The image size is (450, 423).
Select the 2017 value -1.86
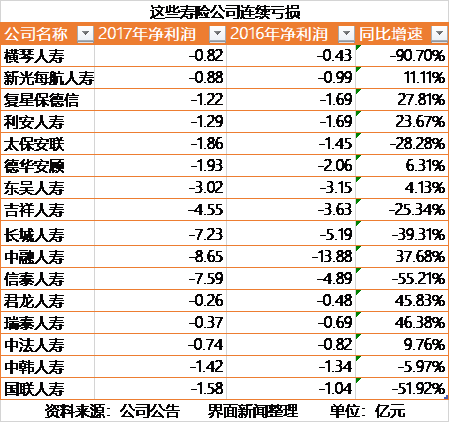pyautogui.click(x=207, y=143)
